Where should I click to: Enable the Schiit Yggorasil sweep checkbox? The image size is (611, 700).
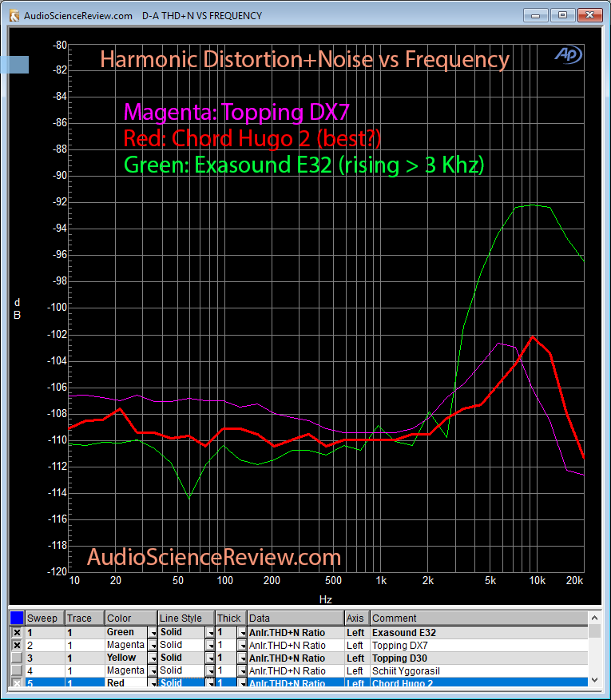coord(17,670)
